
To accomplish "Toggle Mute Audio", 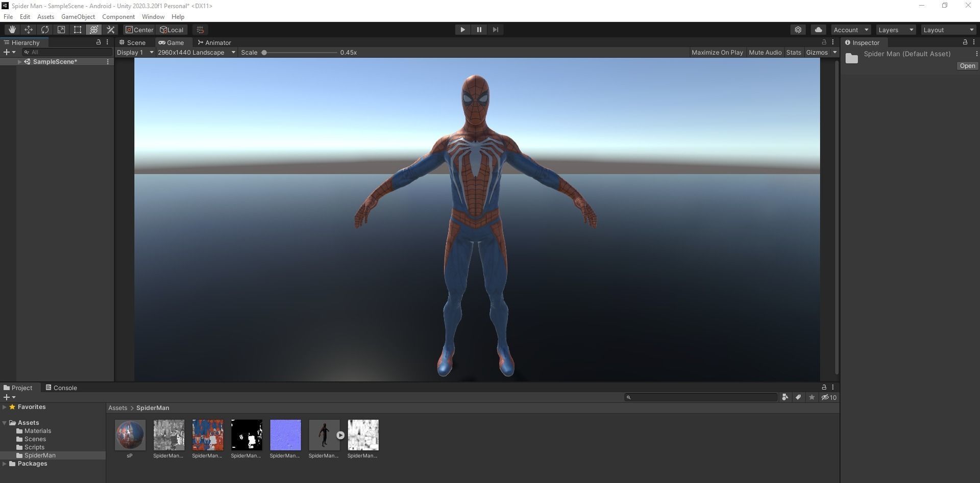I will tap(765, 53).
